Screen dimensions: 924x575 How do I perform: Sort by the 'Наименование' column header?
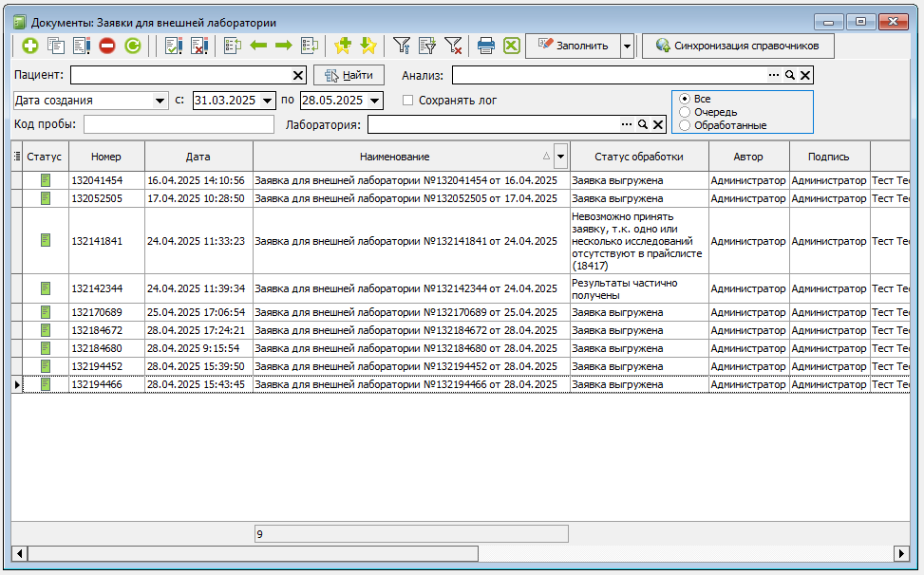click(x=394, y=157)
